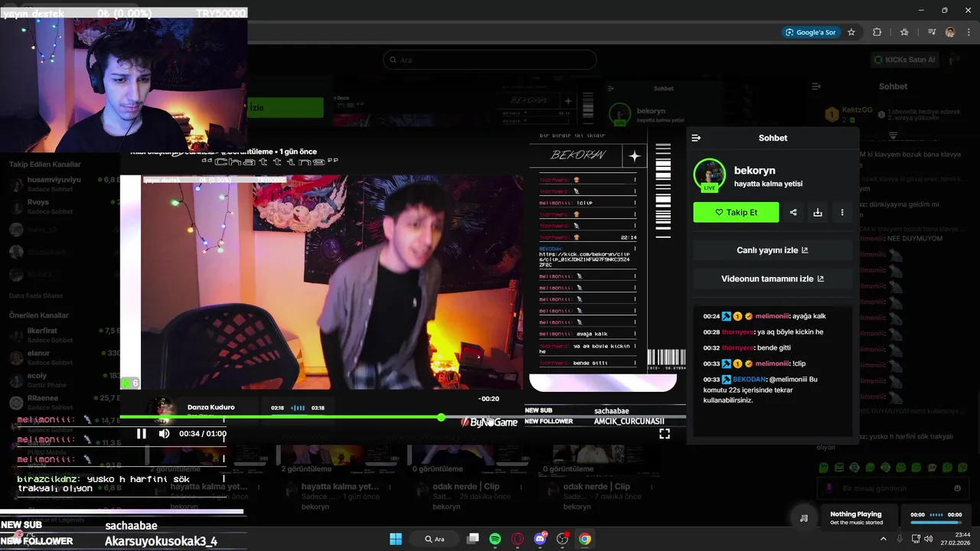Open Opera browser from taskbar
The image size is (980, 551).
(518, 539)
